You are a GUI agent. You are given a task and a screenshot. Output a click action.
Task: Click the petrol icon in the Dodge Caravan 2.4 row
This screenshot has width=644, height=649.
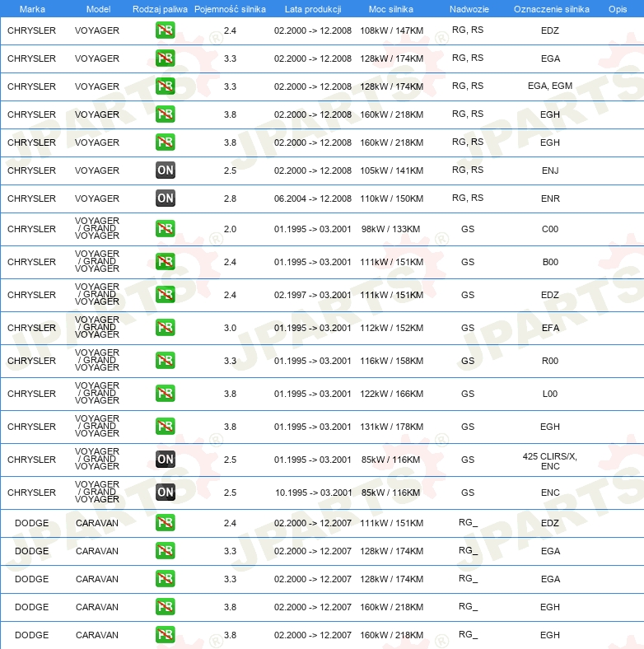click(165, 523)
